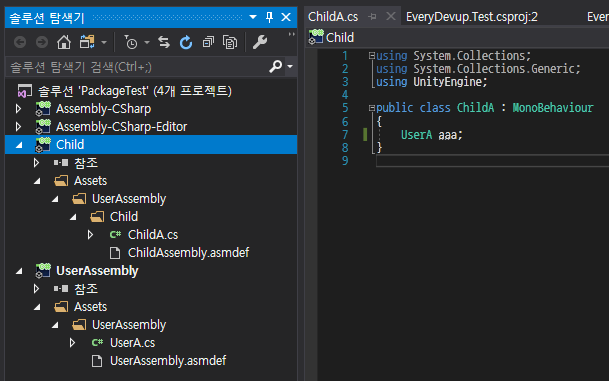Collapse using directives region on line 1
Viewport: 609px width, 381px height.
(371, 56)
